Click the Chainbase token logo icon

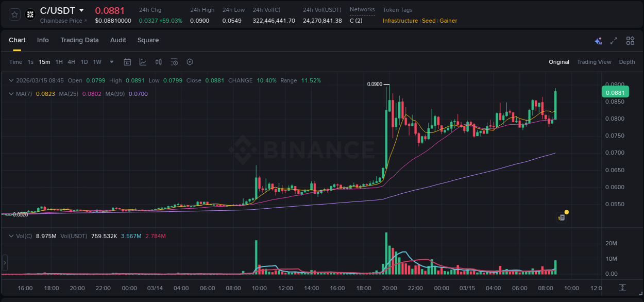click(29, 14)
